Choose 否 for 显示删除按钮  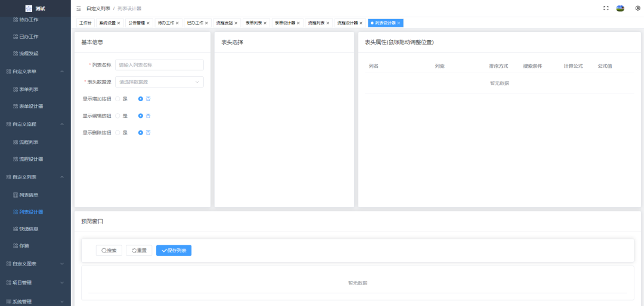pos(141,133)
